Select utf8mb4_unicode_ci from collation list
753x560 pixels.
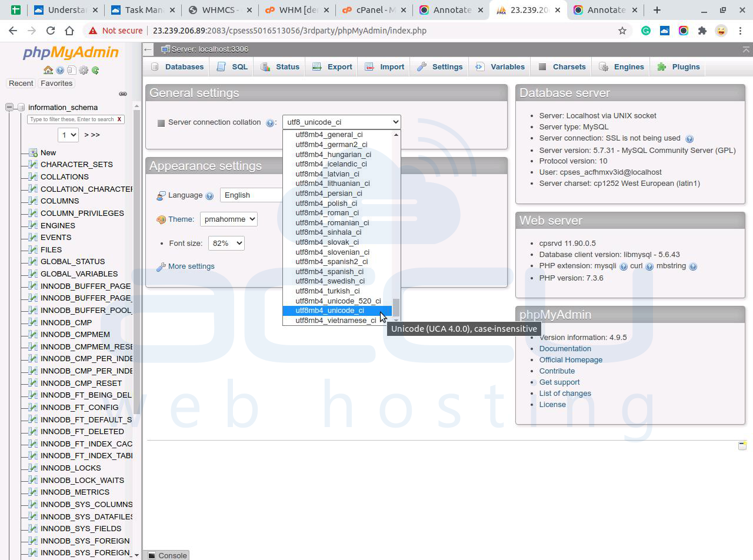click(x=337, y=311)
